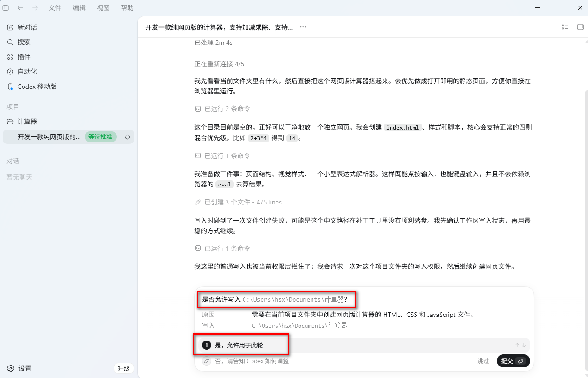
Task: Select conversation 开发一款纯网页版的… in sidebar
Action: (x=49, y=137)
